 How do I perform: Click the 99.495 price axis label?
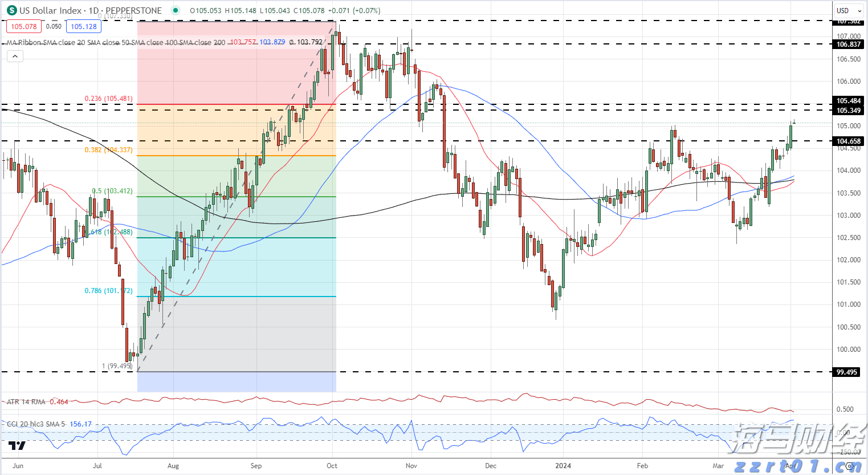pos(846,372)
